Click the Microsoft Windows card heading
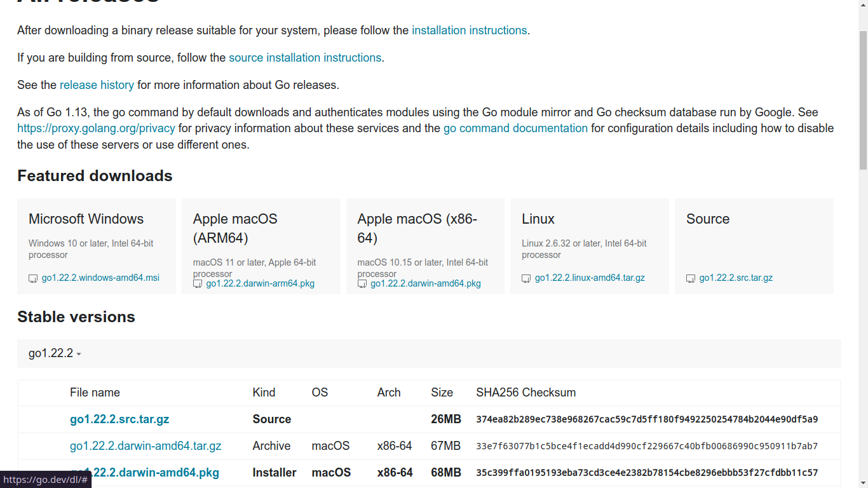This screenshot has height=488, width=868. click(x=86, y=219)
